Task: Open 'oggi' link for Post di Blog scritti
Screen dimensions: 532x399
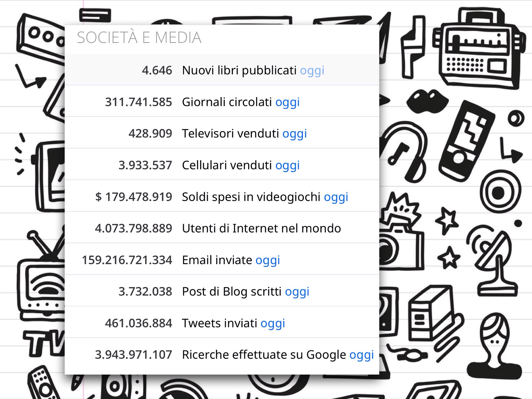Action: tap(297, 292)
